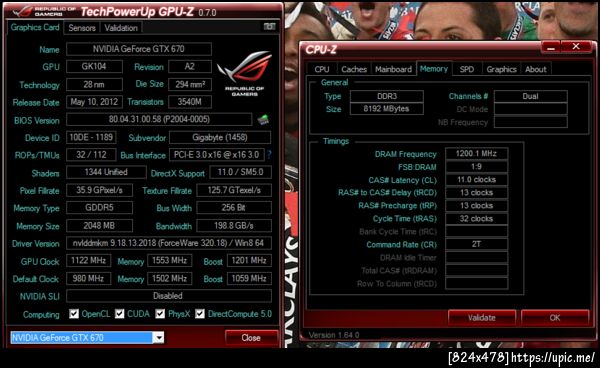Click the 1201 MHz Boost value
This screenshot has width=600, height=368.
pyautogui.click(x=249, y=261)
